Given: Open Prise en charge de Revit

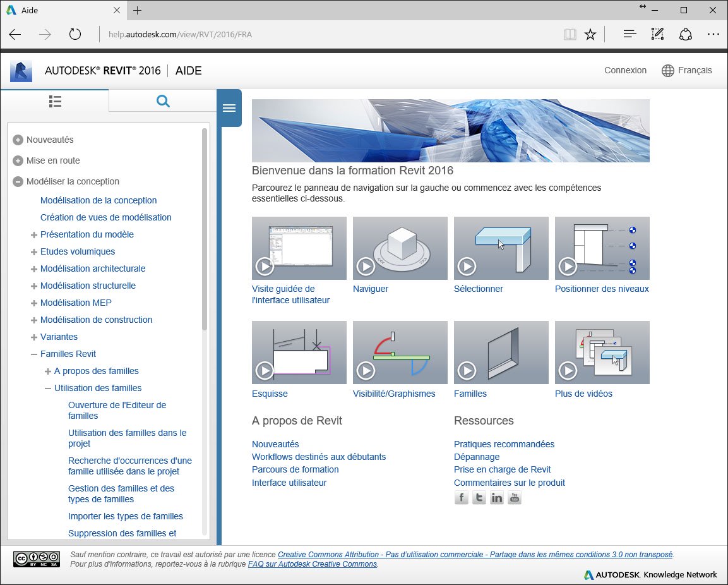Looking at the screenshot, I should click(503, 469).
